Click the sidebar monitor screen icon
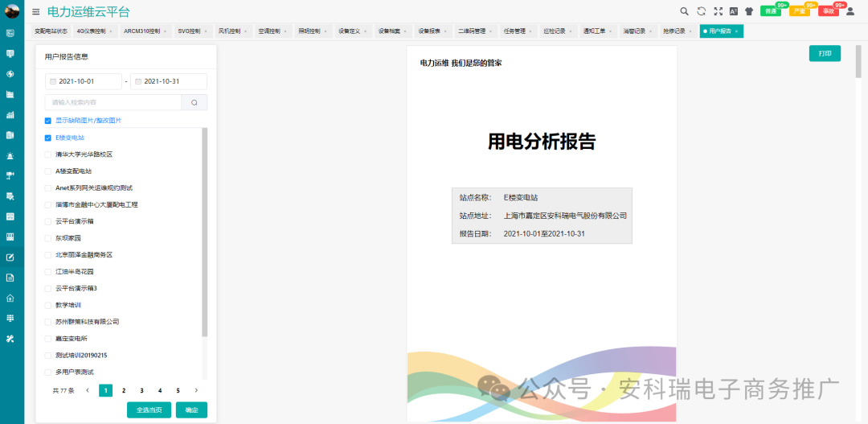Viewport: 868px width, 424px height. point(10,54)
